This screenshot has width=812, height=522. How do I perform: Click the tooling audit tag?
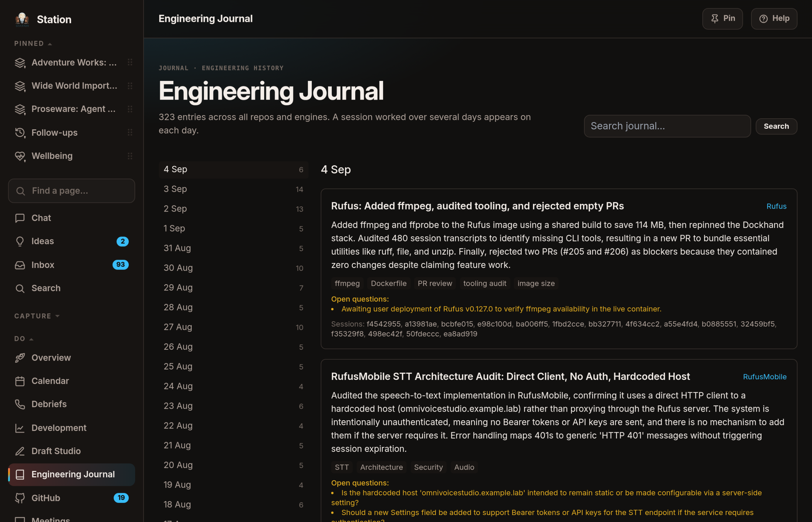484,284
